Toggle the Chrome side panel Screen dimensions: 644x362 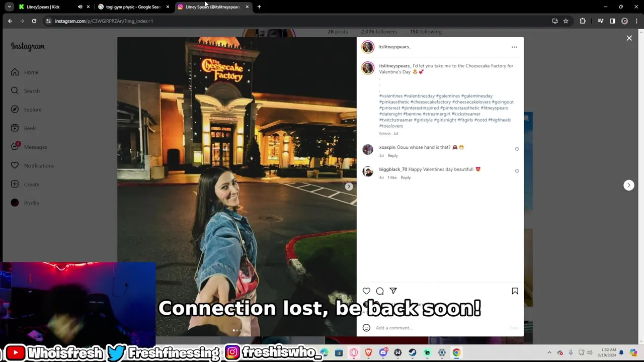[612, 21]
